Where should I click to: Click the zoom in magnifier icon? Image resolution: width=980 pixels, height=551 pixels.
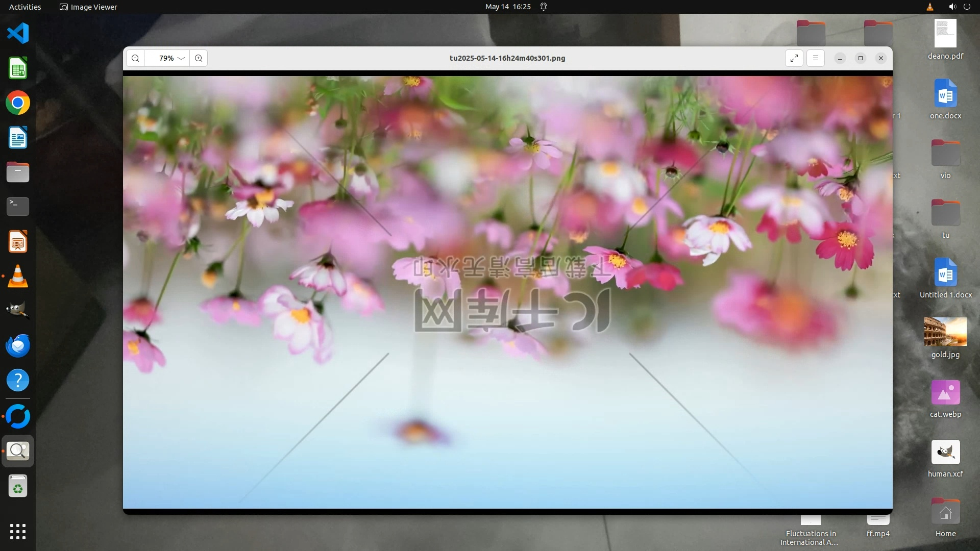199,58
